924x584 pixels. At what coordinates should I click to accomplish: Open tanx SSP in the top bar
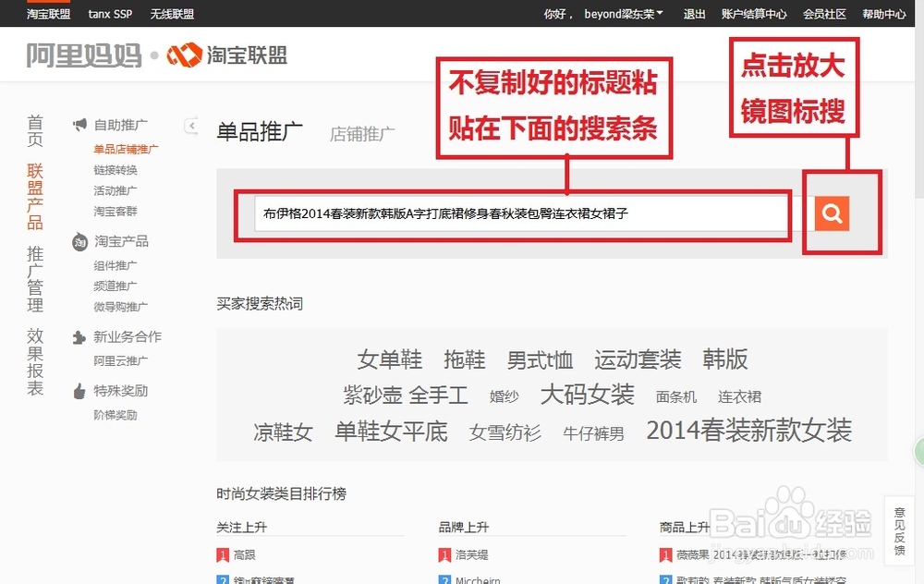(110, 14)
